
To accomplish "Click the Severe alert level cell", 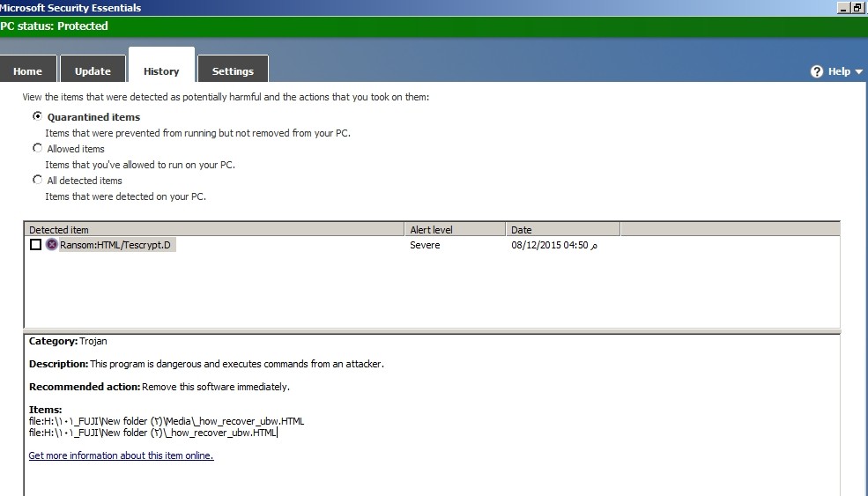I will click(425, 245).
